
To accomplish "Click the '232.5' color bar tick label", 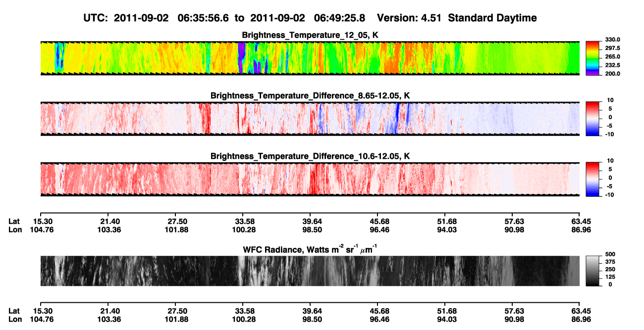I will pyautogui.click(x=612, y=65).
